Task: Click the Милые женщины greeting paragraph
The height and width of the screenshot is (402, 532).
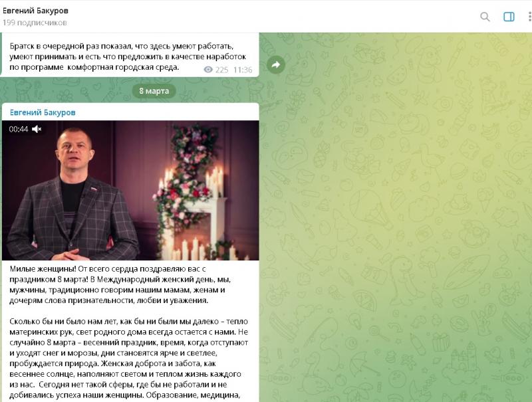Action: click(x=120, y=284)
